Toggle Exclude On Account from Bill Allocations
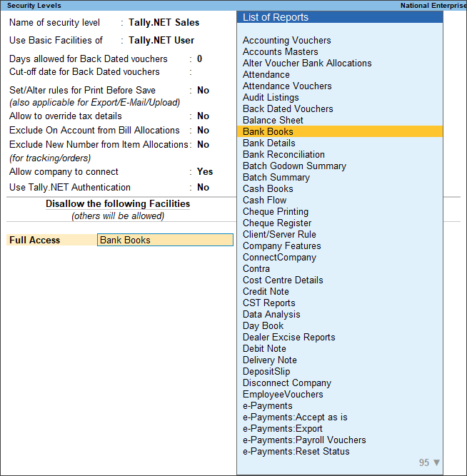This screenshot has width=467, height=476. 204,131
